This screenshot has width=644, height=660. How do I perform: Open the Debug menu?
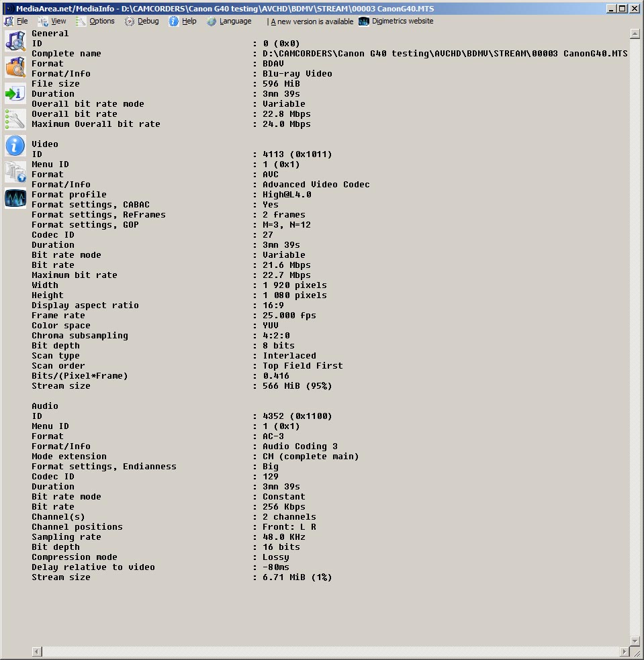[x=142, y=21]
